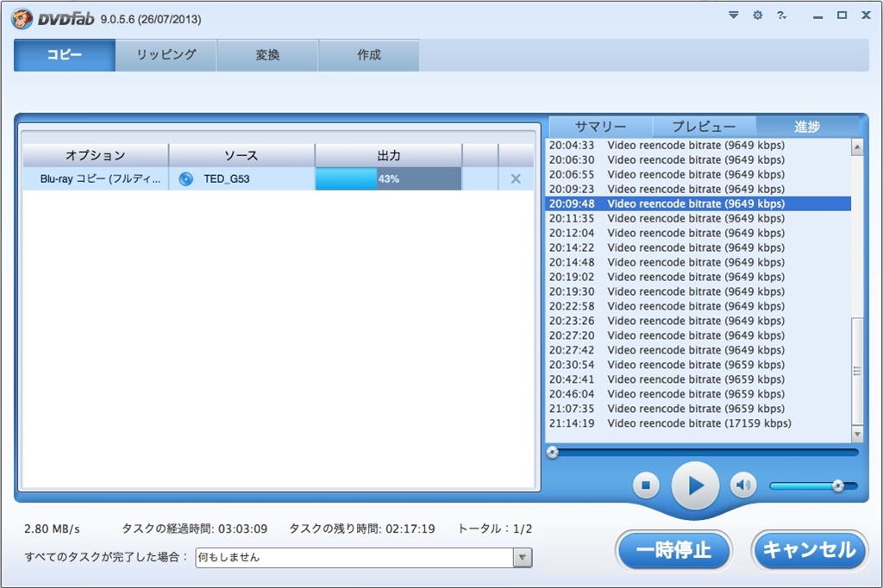Click the log scrollbar thumb
The width and height of the screenshot is (883, 588).
[x=857, y=371]
